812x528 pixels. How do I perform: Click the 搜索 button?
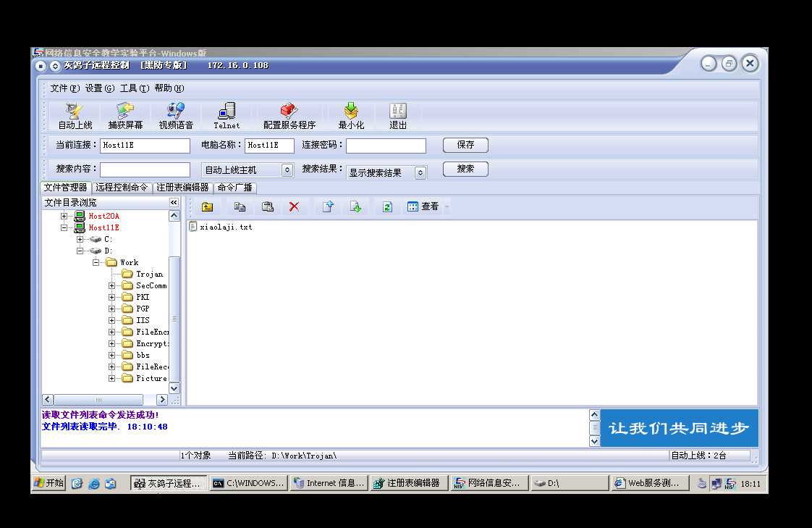click(465, 169)
